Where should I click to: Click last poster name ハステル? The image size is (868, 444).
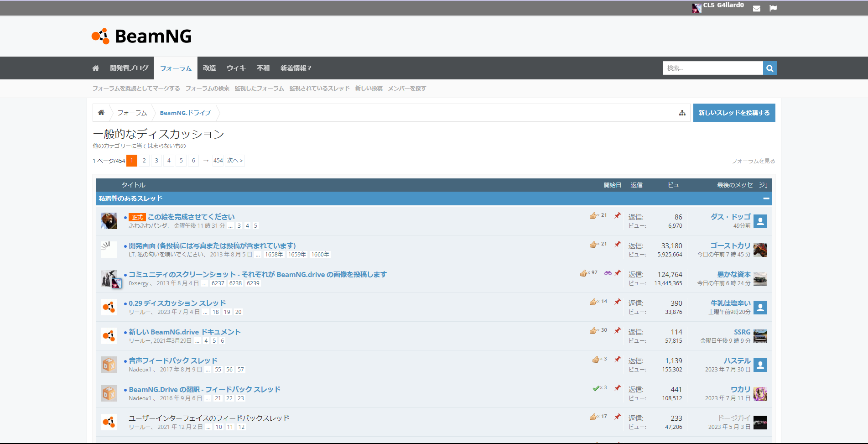pos(737,360)
